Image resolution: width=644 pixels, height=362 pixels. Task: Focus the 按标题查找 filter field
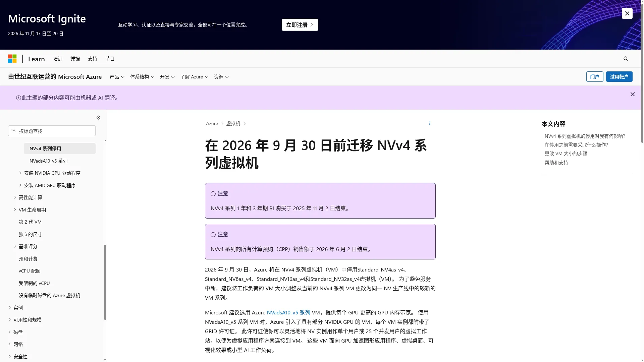point(52,131)
